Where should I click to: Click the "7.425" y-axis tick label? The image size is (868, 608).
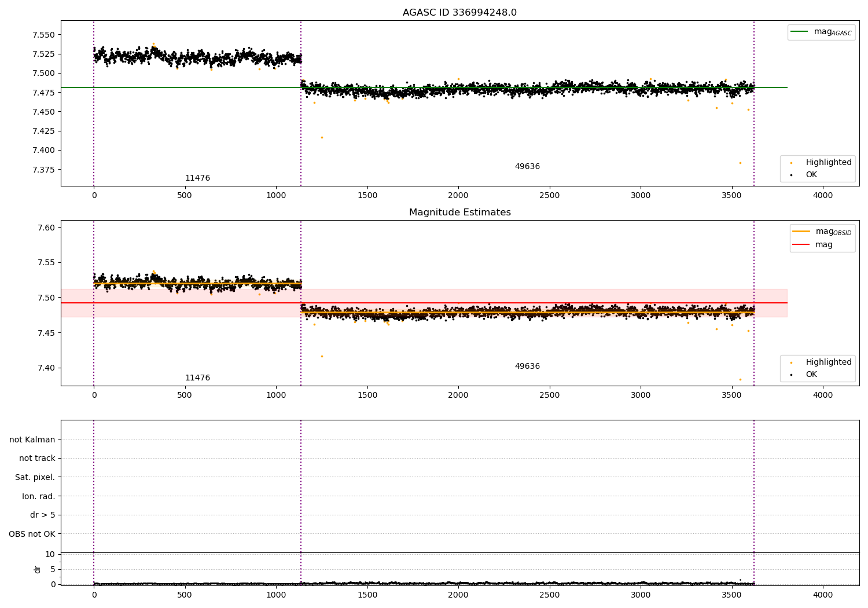pos(43,131)
